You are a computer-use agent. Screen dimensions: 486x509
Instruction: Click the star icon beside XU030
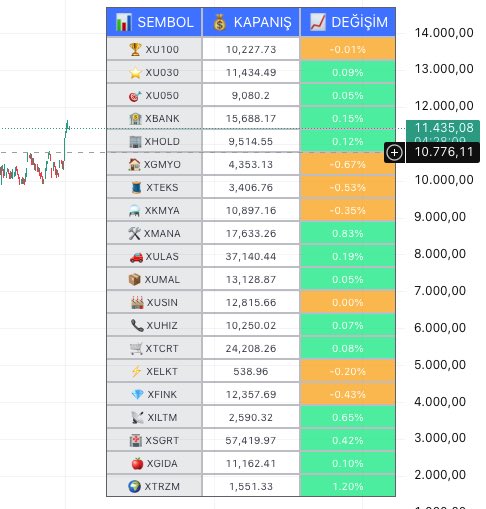pos(135,72)
